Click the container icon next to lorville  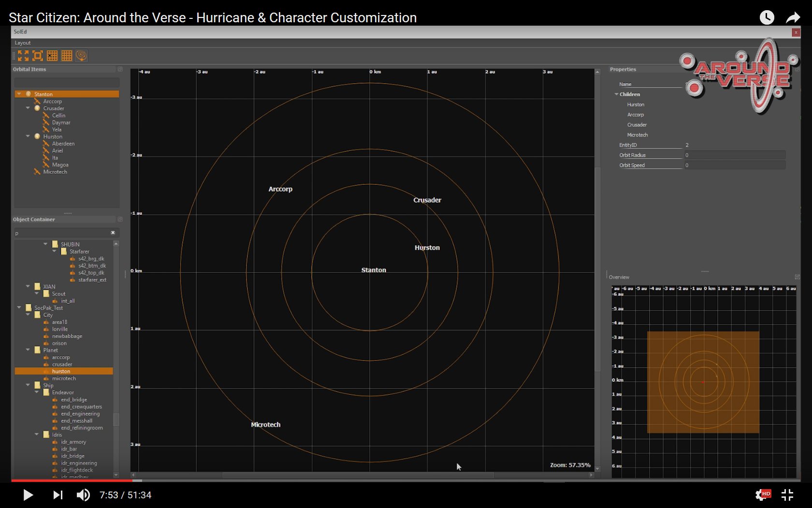[x=46, y=329]
